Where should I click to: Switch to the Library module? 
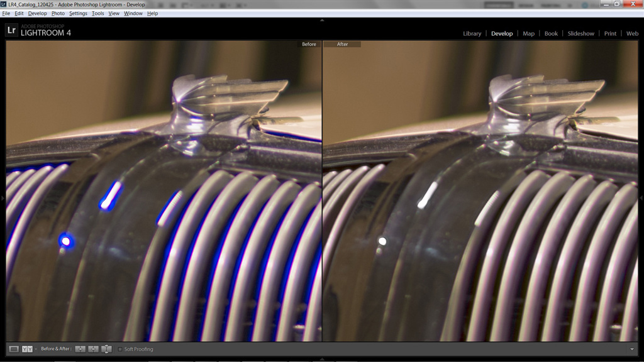[472, 33]
